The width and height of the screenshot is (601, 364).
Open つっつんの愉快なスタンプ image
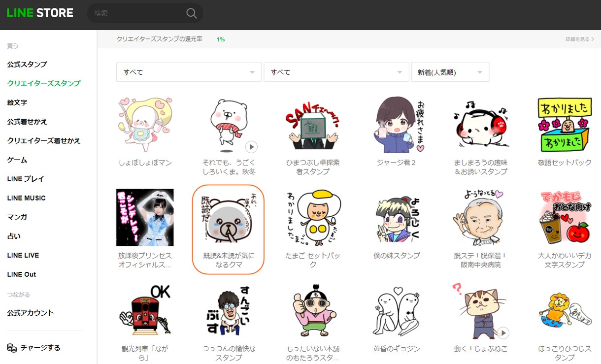[229, 310]
